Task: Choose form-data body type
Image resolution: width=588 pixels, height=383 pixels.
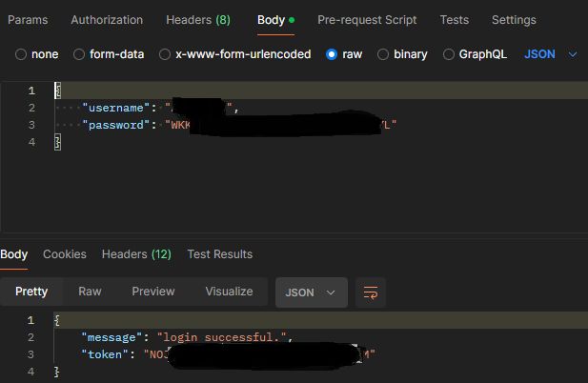Action: point(79,54)
